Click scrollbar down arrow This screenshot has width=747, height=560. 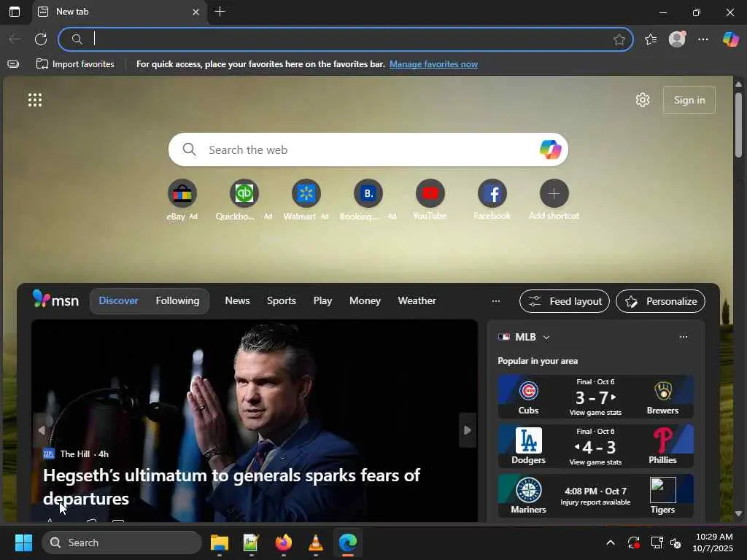pos(738,513)
